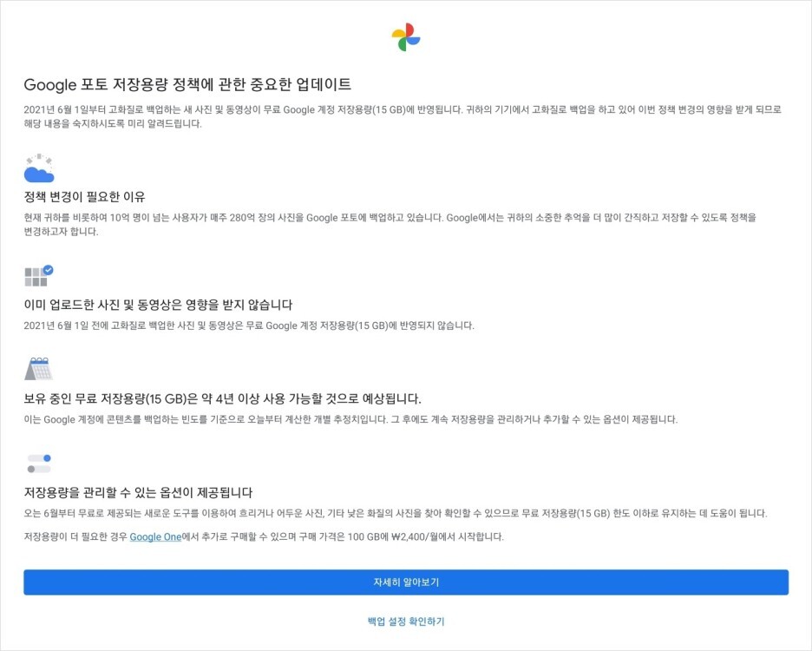Click the toggle switches storage options icon
The image size is (812, 651).
[39, 464]
